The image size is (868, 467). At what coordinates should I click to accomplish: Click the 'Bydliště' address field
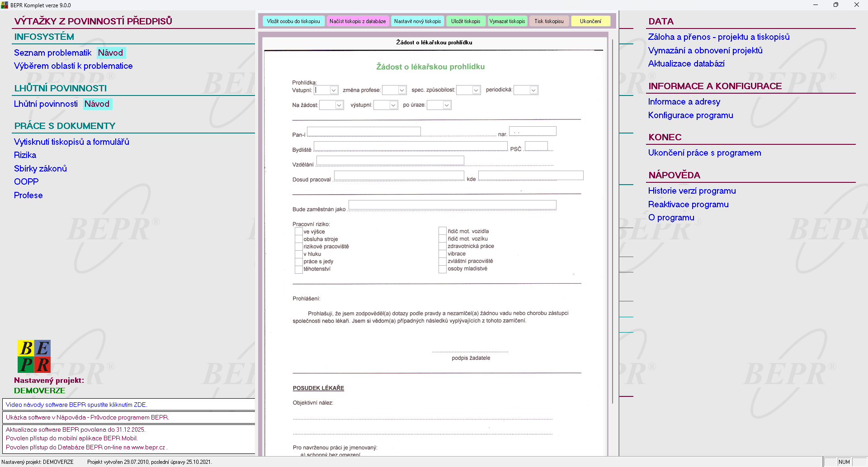point(411,146)
